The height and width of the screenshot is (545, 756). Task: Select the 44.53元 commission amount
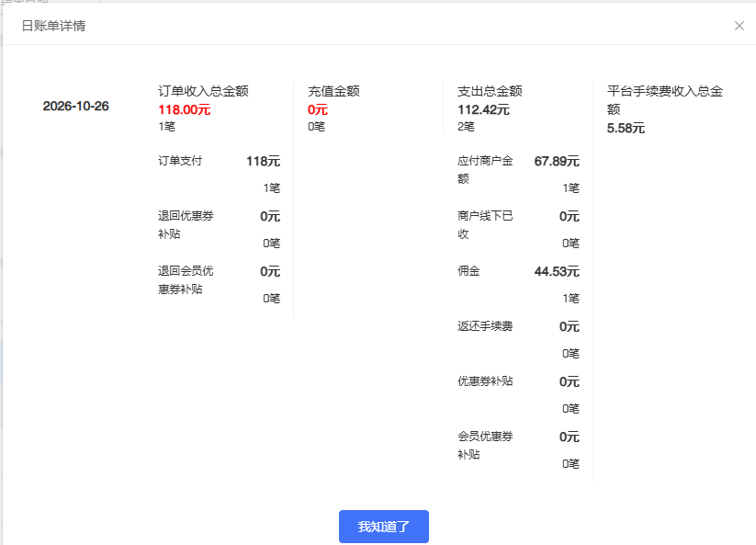pyautogui.click(x=557, y=271)
